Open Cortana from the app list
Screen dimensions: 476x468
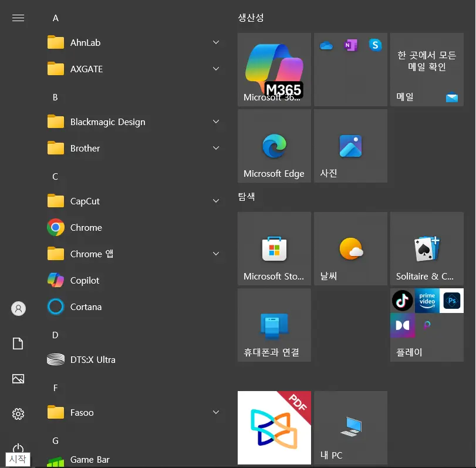134,307
